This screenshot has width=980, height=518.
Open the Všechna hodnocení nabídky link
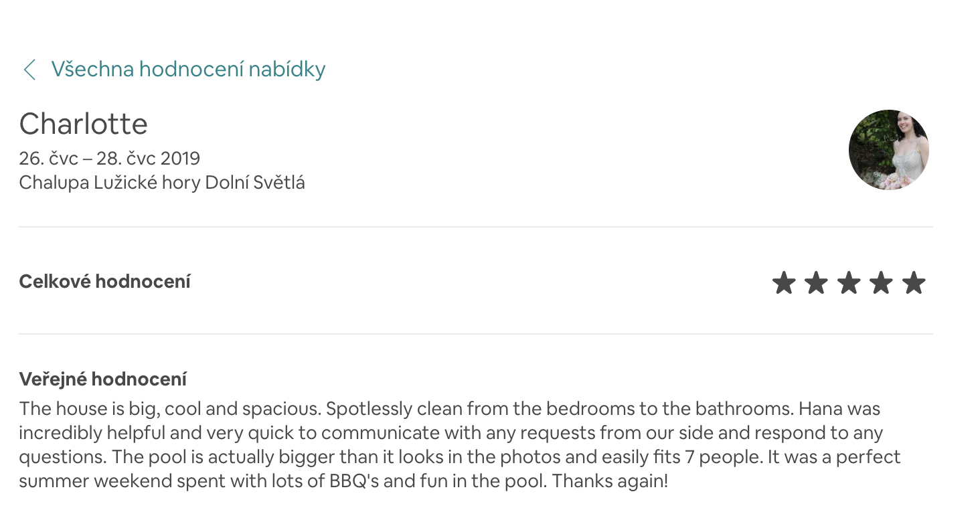189,69
